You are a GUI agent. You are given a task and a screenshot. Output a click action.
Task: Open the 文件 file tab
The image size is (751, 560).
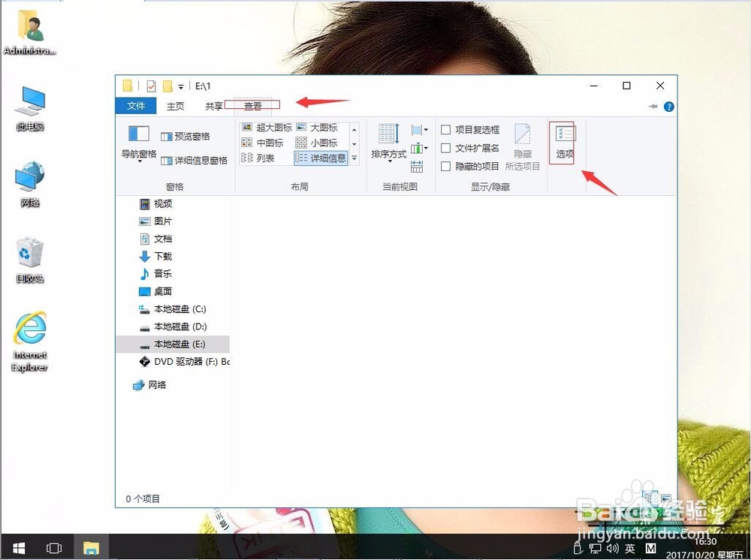click(136, 106)
